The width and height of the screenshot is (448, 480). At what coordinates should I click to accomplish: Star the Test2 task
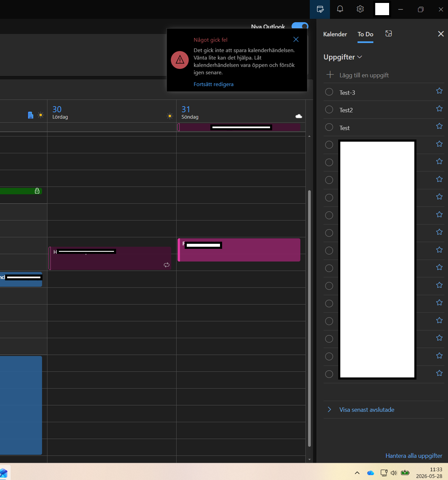click(439, 109)
